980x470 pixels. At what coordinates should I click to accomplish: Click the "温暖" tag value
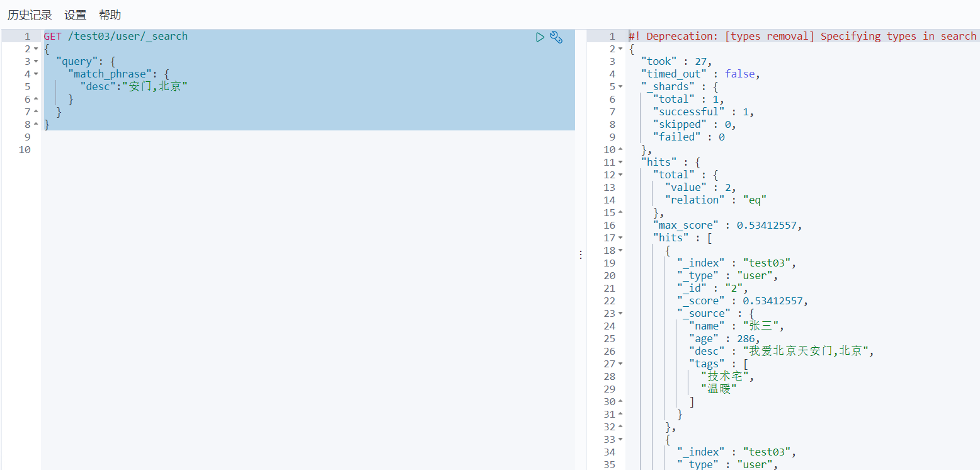click(719, 389)
